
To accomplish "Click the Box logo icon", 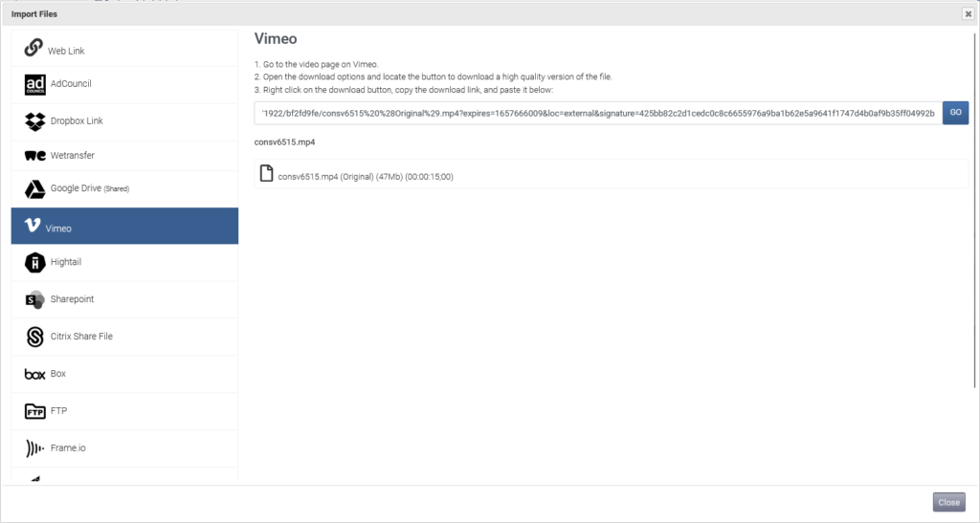I will tap(35, 375).
